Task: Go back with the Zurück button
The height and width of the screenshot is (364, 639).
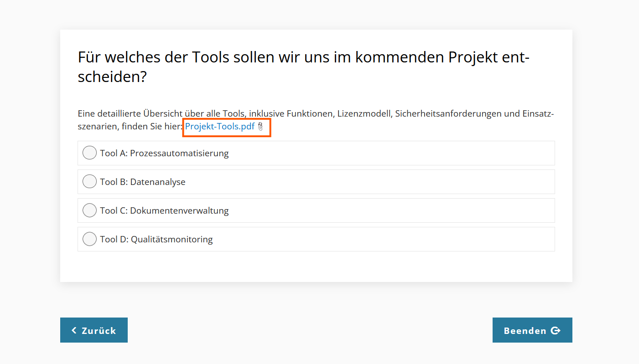Action: coord(94,330)
